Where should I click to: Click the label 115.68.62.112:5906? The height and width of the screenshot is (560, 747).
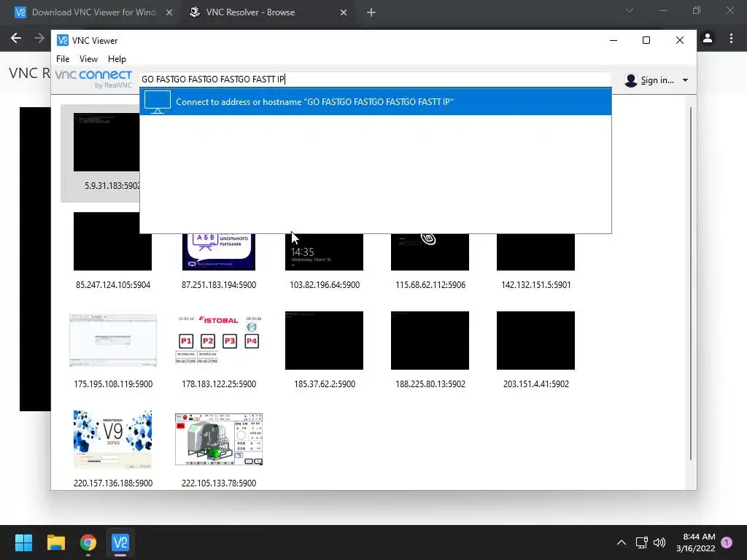(430, 285)
